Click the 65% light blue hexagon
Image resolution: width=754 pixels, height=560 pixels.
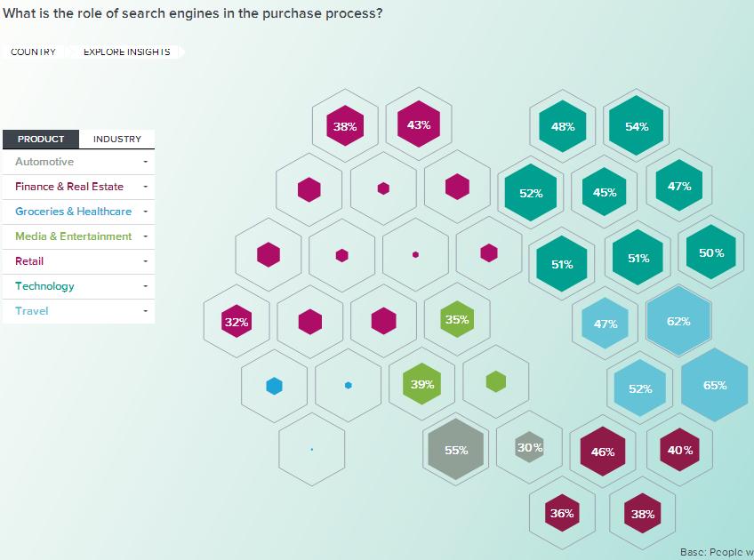coord(715,385)
